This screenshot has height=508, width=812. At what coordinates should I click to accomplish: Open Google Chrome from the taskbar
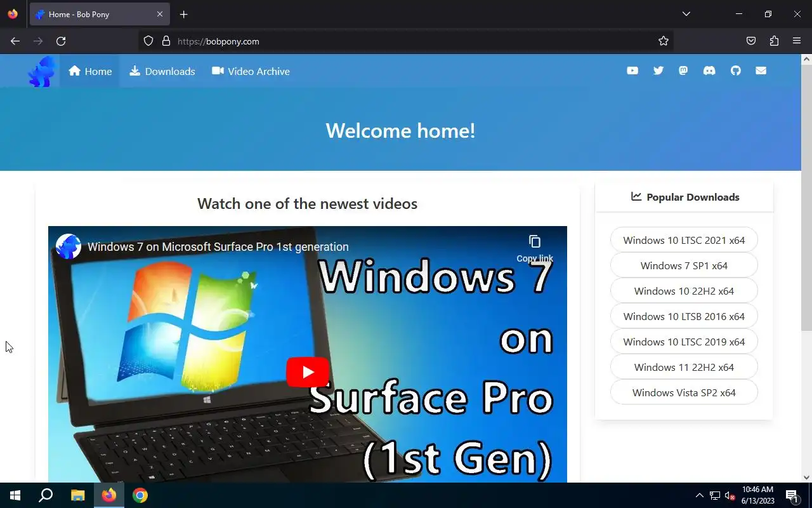tap(140, 495)
